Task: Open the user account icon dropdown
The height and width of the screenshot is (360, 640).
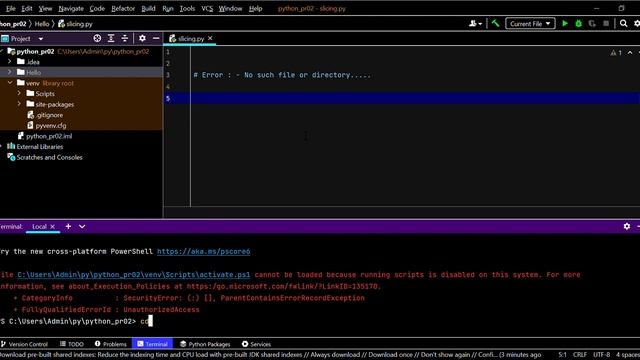Action: click(x=475, y=24)
